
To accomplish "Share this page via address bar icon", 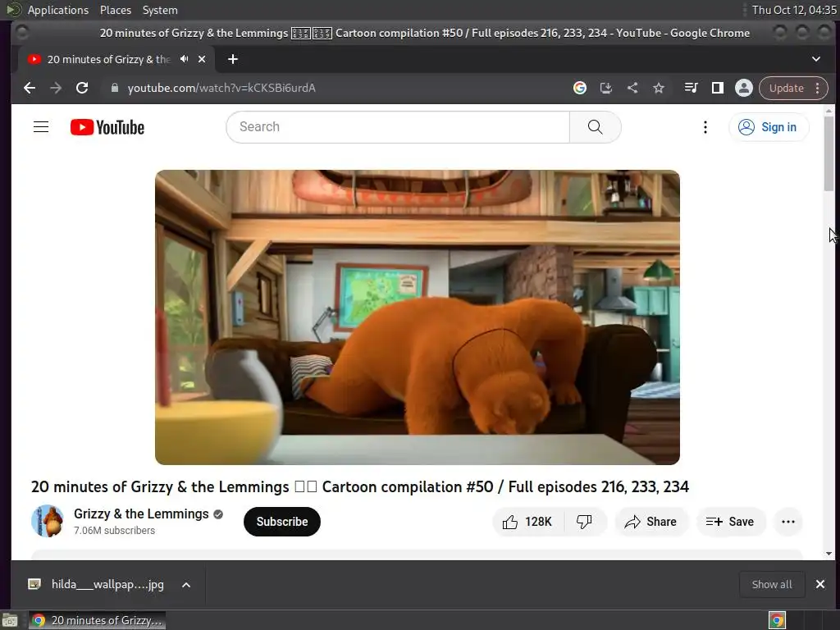I will tap(632, 88).
